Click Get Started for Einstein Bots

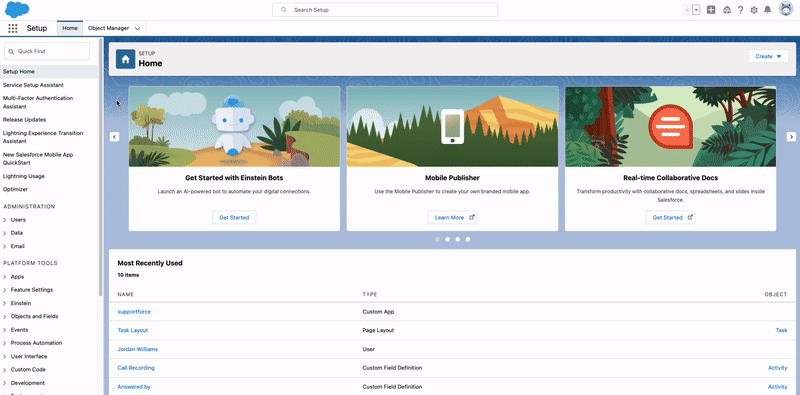pyautogui.click(x=234, y=217)
